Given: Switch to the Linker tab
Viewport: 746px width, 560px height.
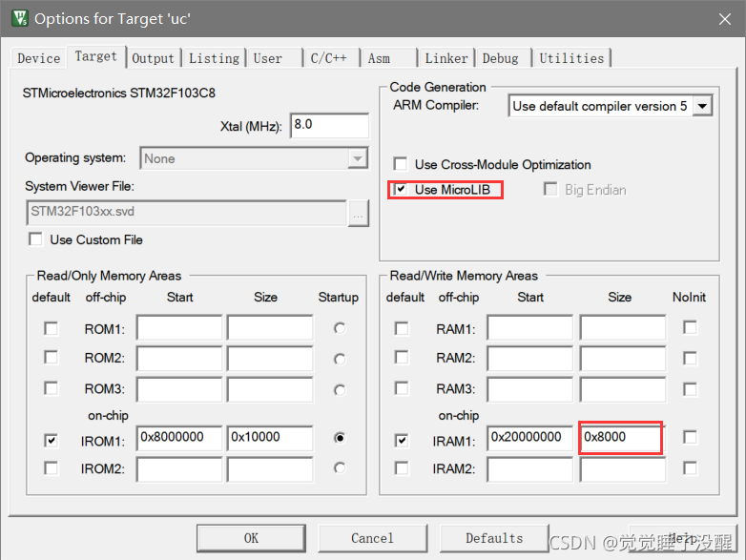Looking at the screenshot, I should pos(446,58).
